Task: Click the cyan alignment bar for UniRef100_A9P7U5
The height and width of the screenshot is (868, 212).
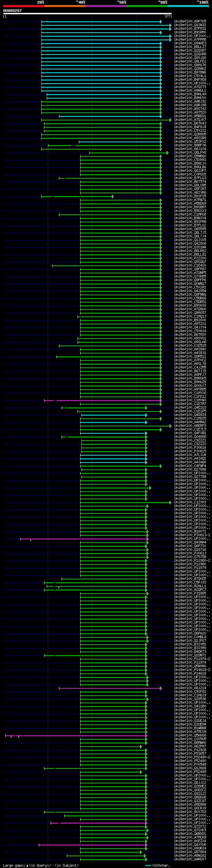Action: pos(101,22)
